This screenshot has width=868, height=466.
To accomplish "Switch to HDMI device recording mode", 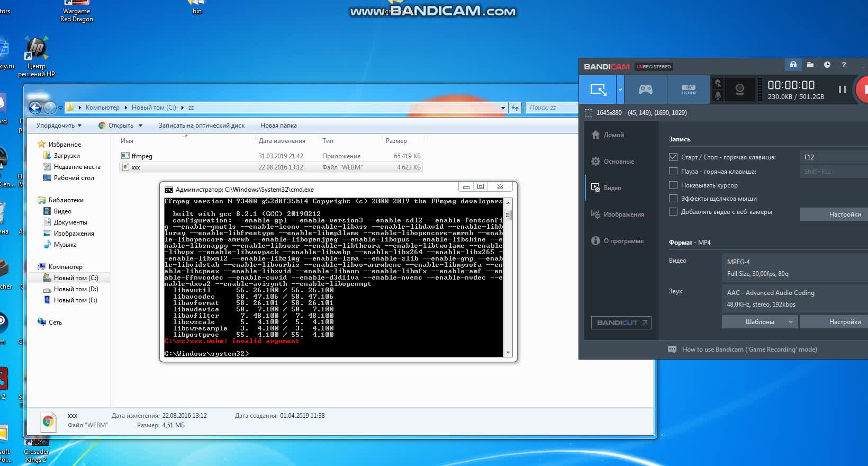I will click(688, 89).
